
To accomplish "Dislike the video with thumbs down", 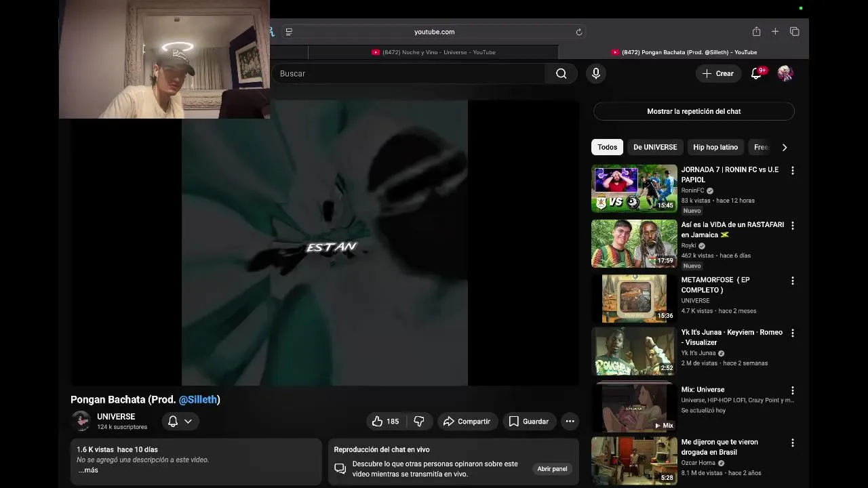I will 419,422.
